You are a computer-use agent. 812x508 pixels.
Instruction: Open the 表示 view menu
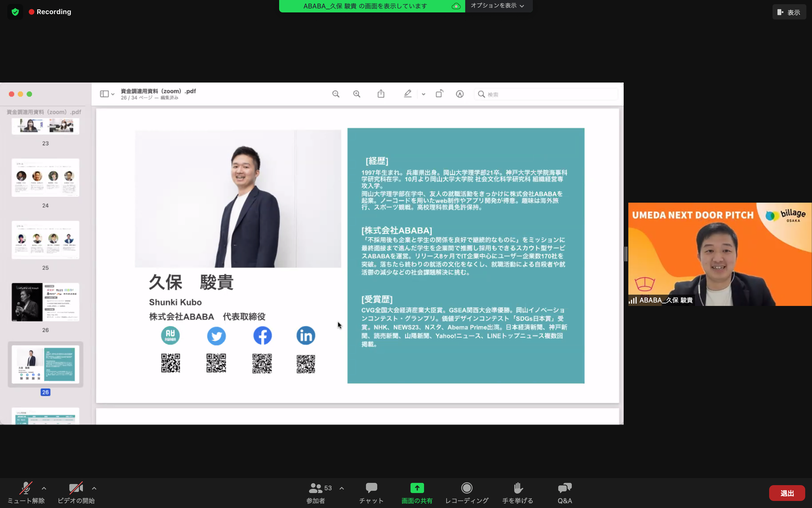(789, 12)
